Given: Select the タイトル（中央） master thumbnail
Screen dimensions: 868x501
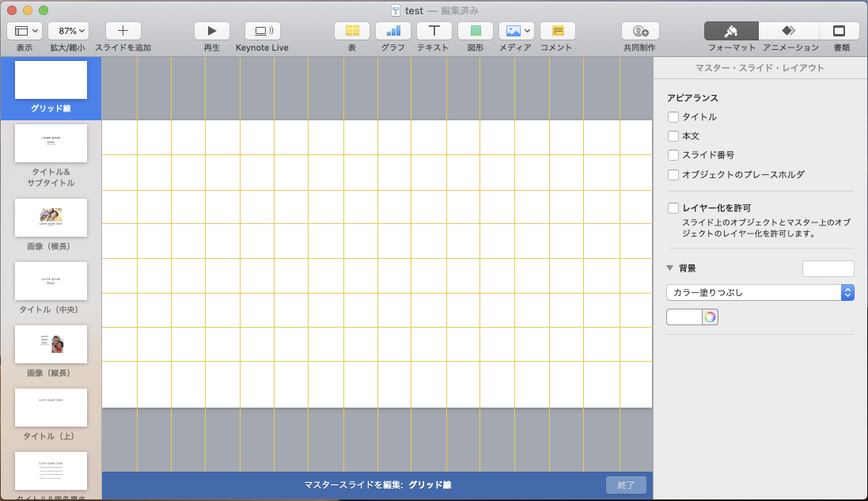Looking at the screenshot, I should (51, 281).
